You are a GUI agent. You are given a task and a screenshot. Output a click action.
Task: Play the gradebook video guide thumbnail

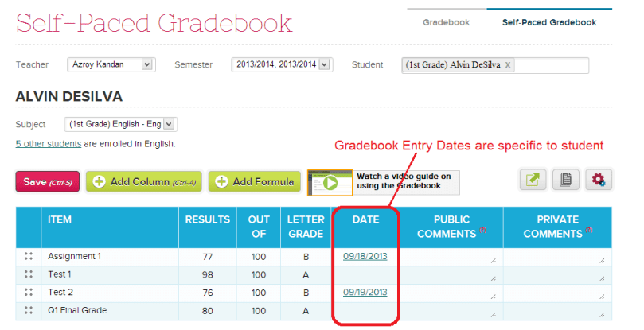330,183
